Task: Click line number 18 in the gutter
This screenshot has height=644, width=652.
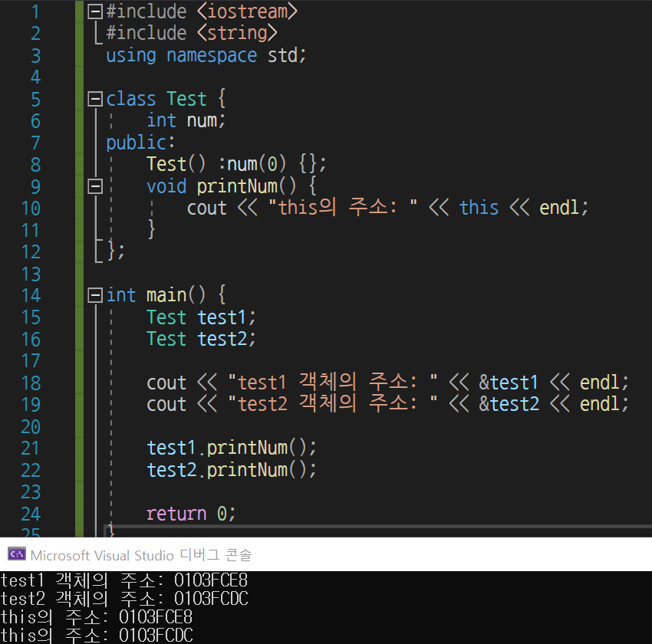Action: pos(31,383)
